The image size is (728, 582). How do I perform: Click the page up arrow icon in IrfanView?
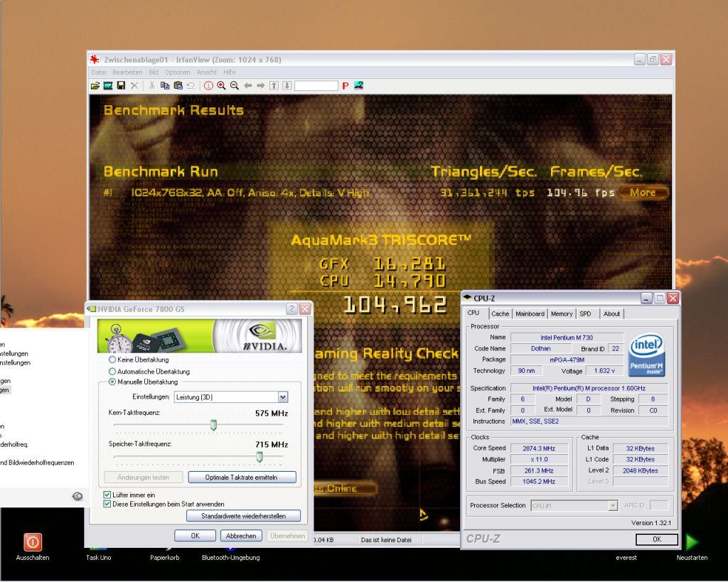coord(274,86)
